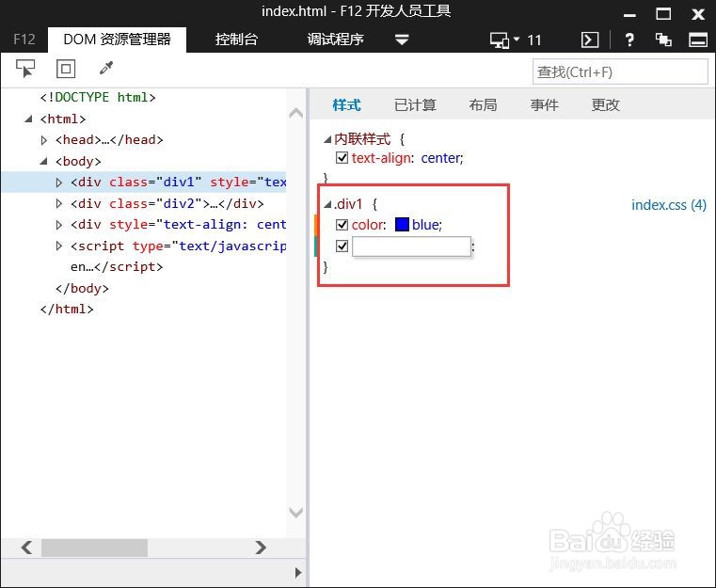Show the console panel icon

tap(590, 40)
